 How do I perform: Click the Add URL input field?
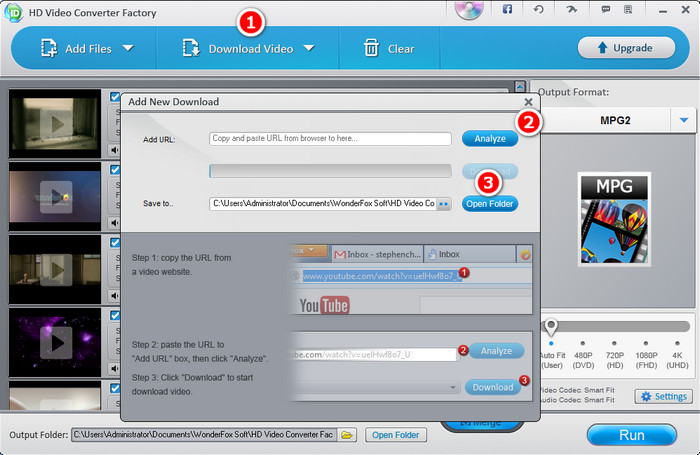point(330,138)
